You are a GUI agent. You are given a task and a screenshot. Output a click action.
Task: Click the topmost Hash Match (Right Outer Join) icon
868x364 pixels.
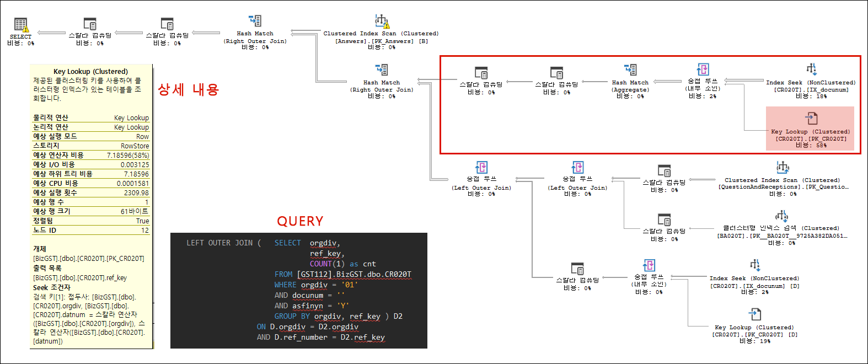(255, 22)
